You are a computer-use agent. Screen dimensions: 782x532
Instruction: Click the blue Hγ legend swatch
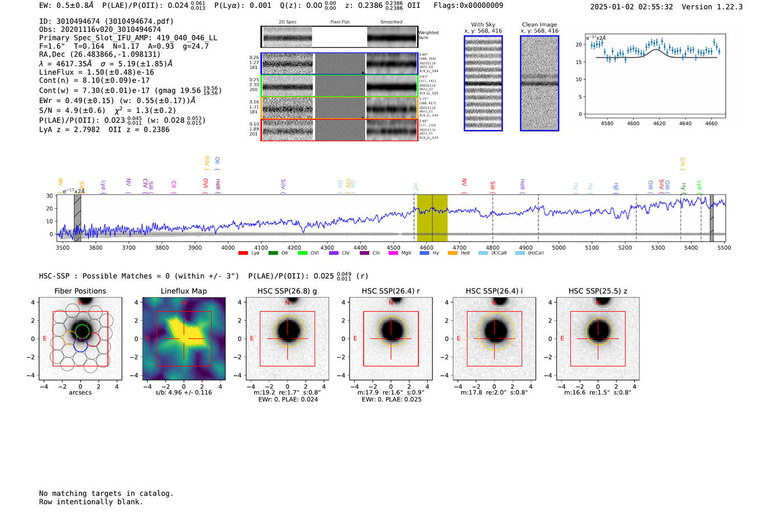coord(425,253)
